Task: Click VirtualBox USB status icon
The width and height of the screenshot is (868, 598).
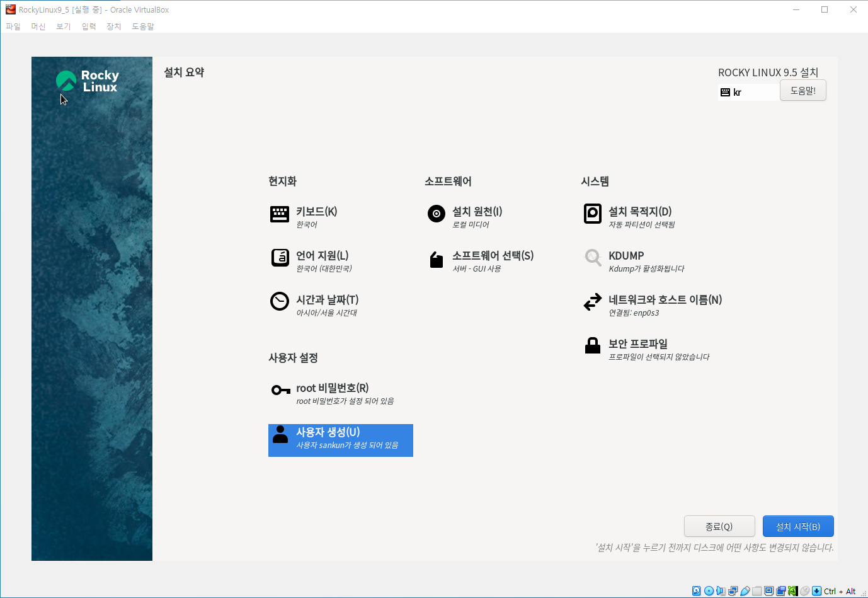Action: click(x=745, y=591)
